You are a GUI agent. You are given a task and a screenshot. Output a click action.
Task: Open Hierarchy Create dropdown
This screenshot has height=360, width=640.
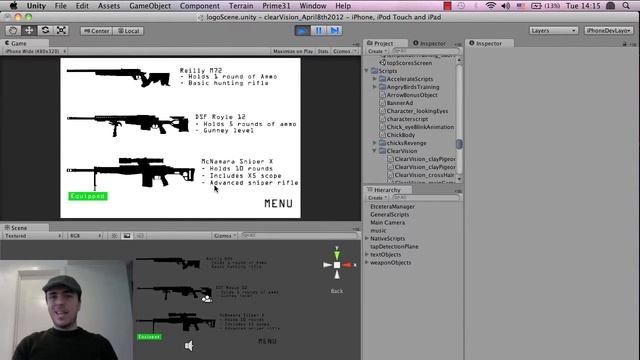[x=377, y=198]
